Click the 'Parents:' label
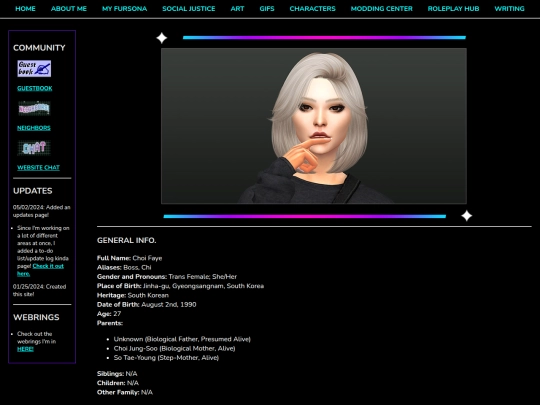This screenshot has height=405, width=540. click(110, 323)
